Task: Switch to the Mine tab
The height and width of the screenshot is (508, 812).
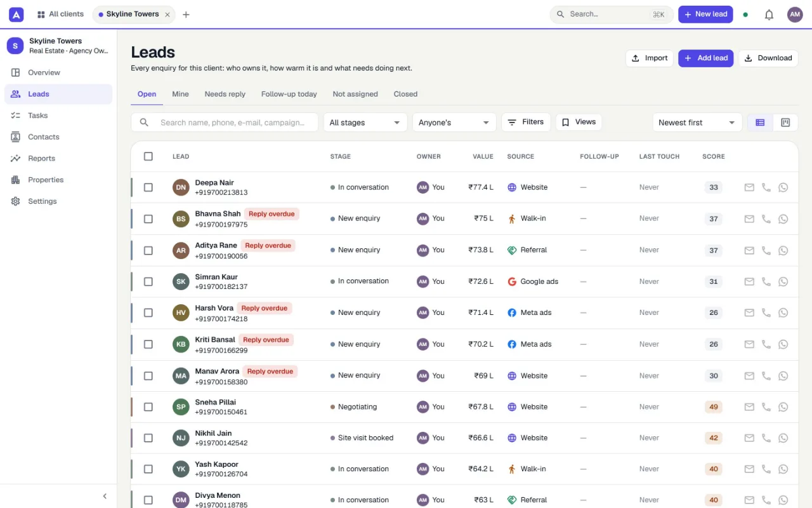Action: point(180,94)
